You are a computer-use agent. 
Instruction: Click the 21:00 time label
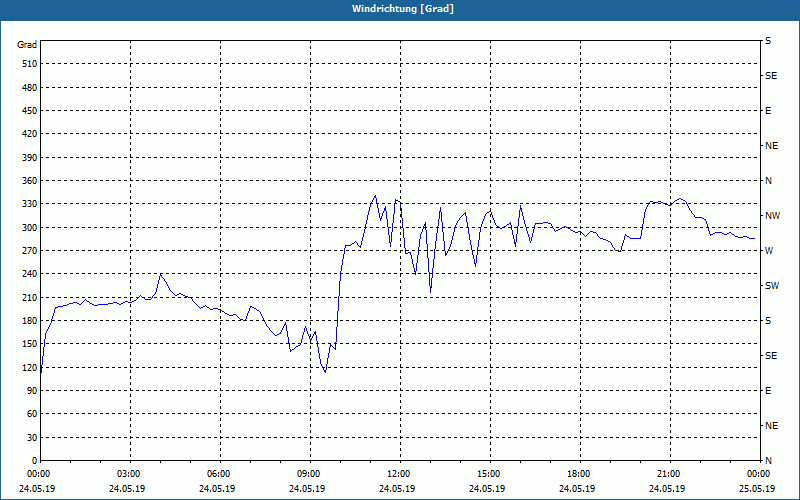click(x=667, y=474)
